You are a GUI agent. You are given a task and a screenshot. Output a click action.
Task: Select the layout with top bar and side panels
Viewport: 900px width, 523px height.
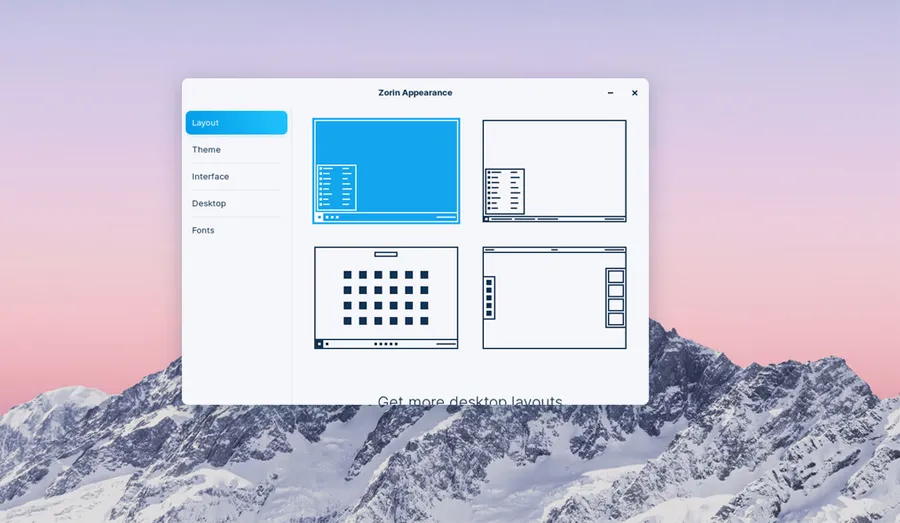(554, 298)
